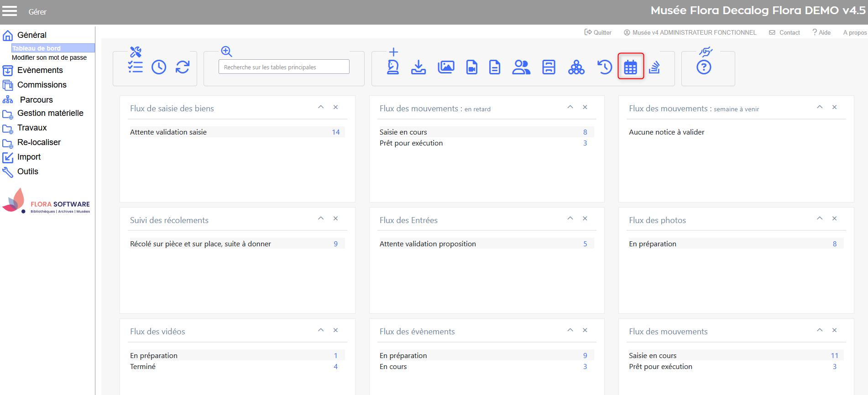Click the main tables search field
868x395 pixels.
284,67
